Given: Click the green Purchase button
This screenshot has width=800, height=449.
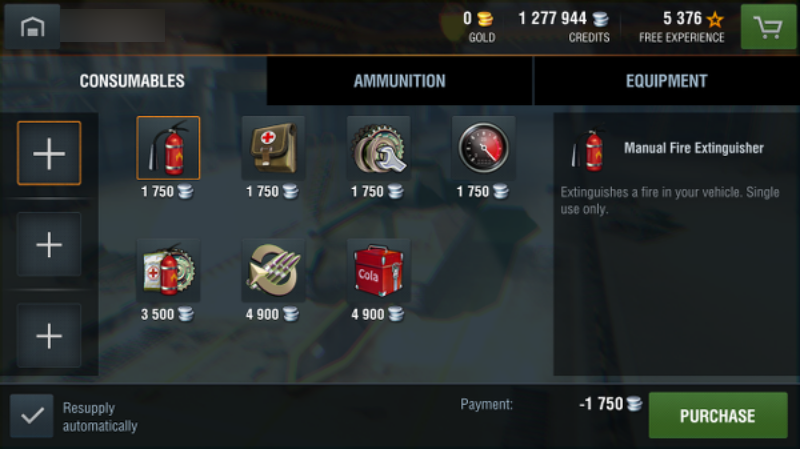Looking at the screenshot, I should 718,415.
